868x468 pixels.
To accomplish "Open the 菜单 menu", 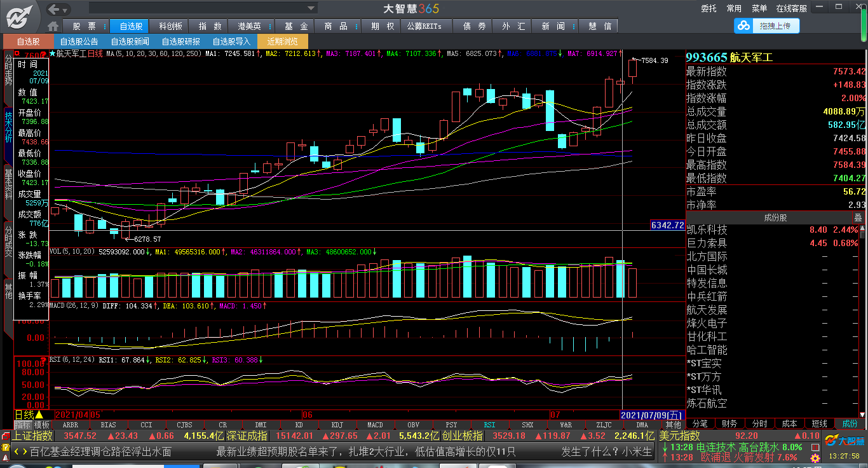I will click(x=759, y=8).
